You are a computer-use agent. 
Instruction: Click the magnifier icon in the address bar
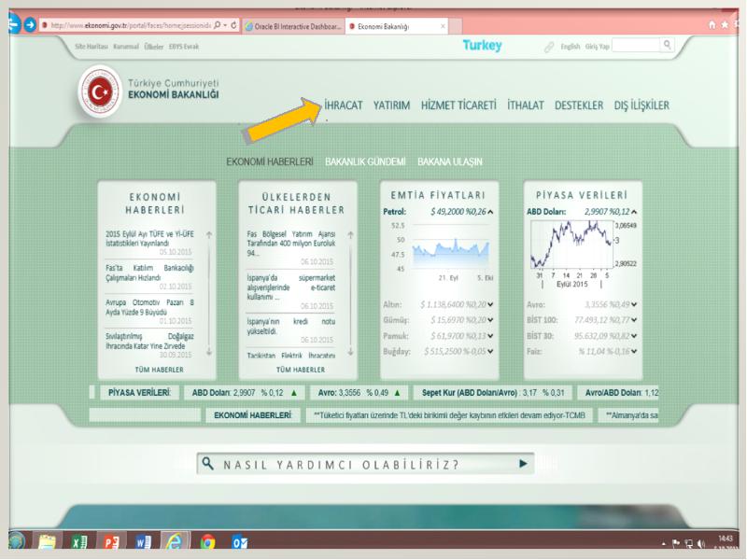pos(218,25)
